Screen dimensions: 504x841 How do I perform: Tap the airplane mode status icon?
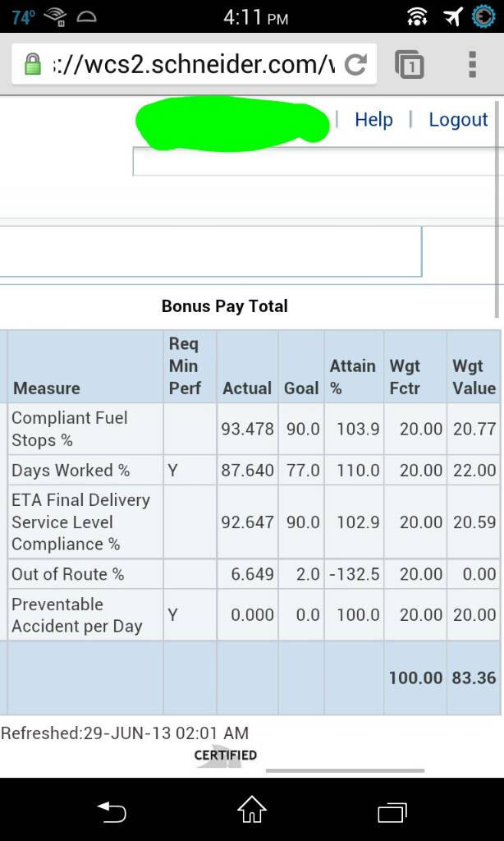coord(453,17)
